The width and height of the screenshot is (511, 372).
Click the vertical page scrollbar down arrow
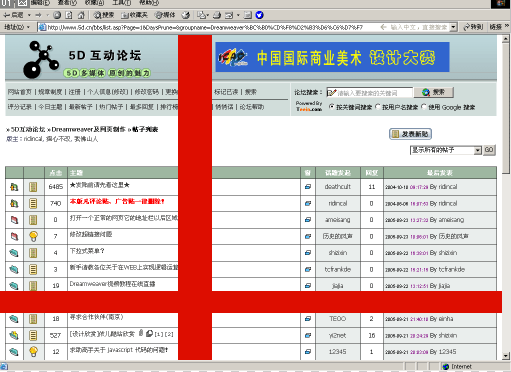(506, 356)
